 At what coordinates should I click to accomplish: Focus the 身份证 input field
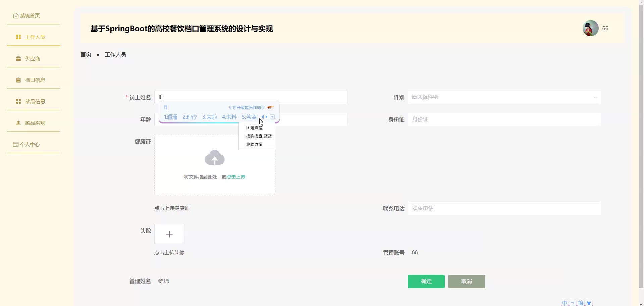504,119
